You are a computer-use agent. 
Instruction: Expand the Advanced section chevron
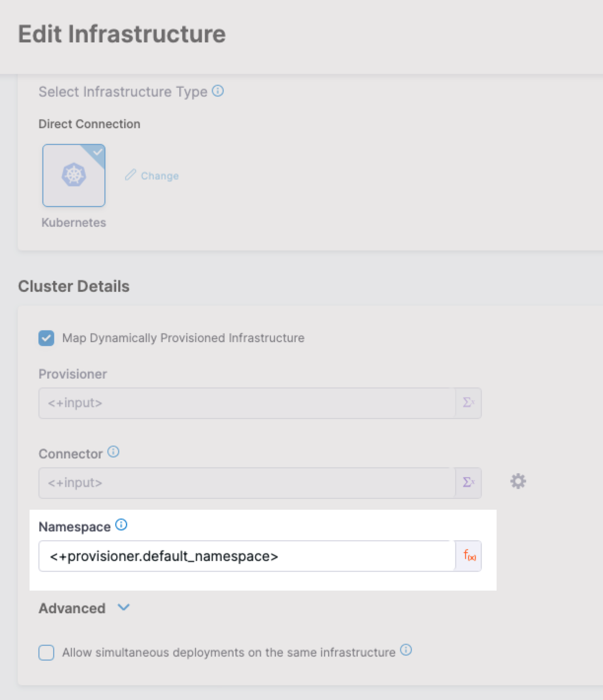pos(124,607)
